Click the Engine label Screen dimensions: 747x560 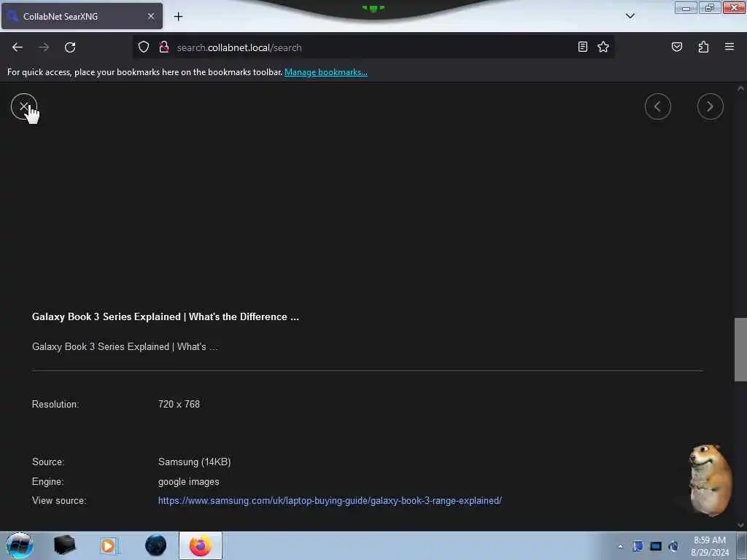pos(47,481)
